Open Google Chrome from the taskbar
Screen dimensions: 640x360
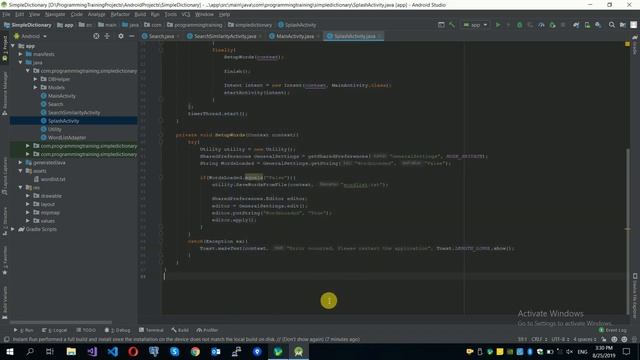(x=195, y=351)
